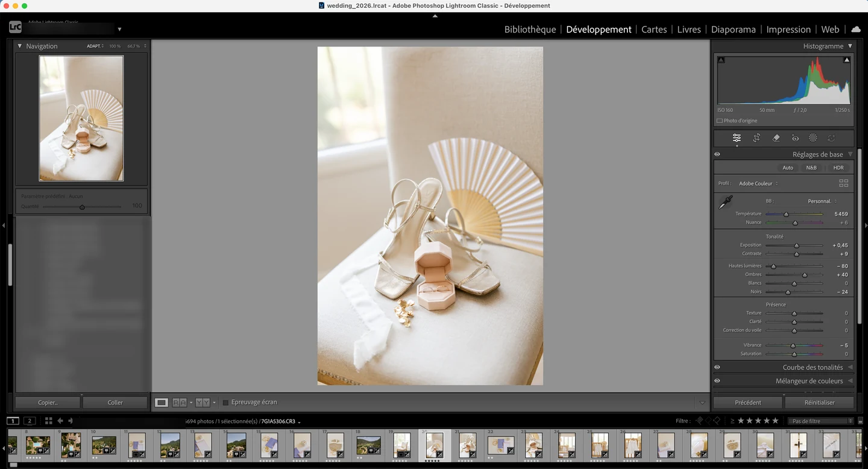Filter by flagged photos
Image resolution: width=868 pixels, height=469 pixels.
pyautogui.click(x=699, y=421)
